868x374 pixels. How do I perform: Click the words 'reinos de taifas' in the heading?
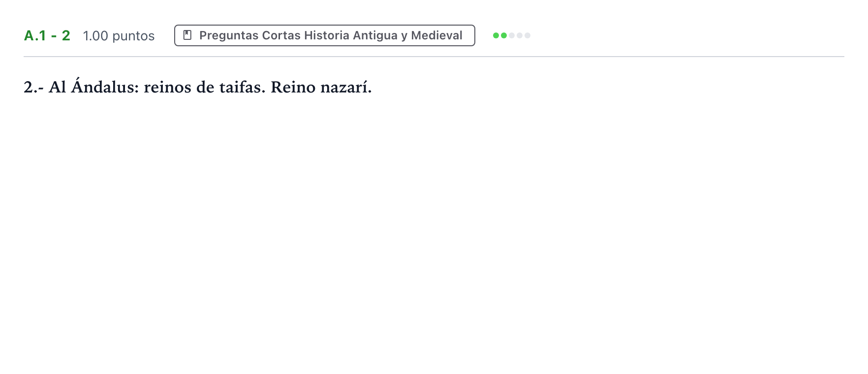coord(204,87)
